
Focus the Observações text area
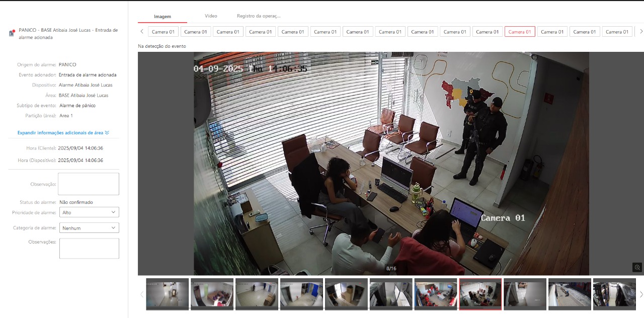(89, 249)
